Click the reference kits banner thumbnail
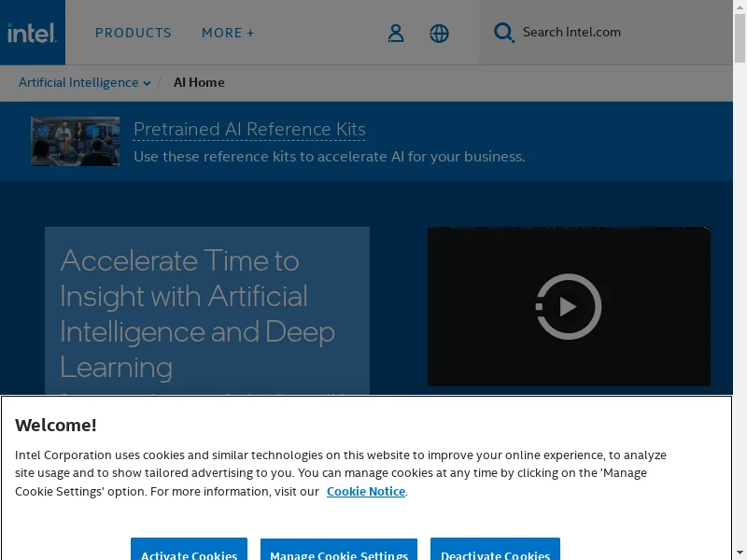The height and width of the screenshot is (560, 747). coord(76,142)
